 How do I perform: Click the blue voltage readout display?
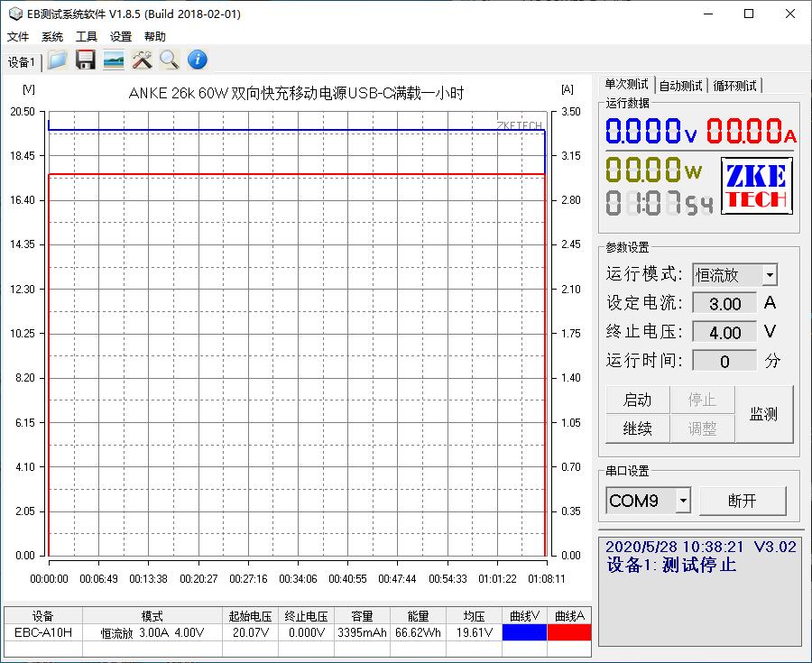tap(651, 131)
